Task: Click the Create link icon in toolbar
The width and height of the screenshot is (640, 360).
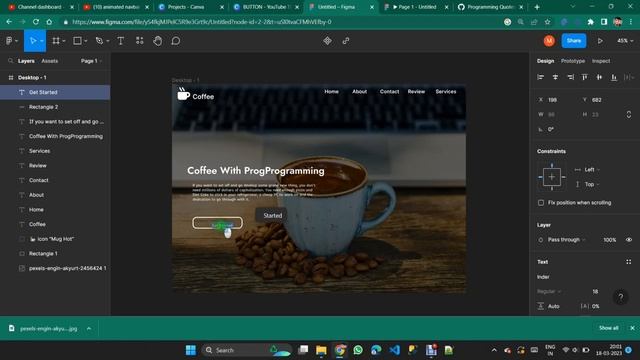Action: [x=346, y=41]
